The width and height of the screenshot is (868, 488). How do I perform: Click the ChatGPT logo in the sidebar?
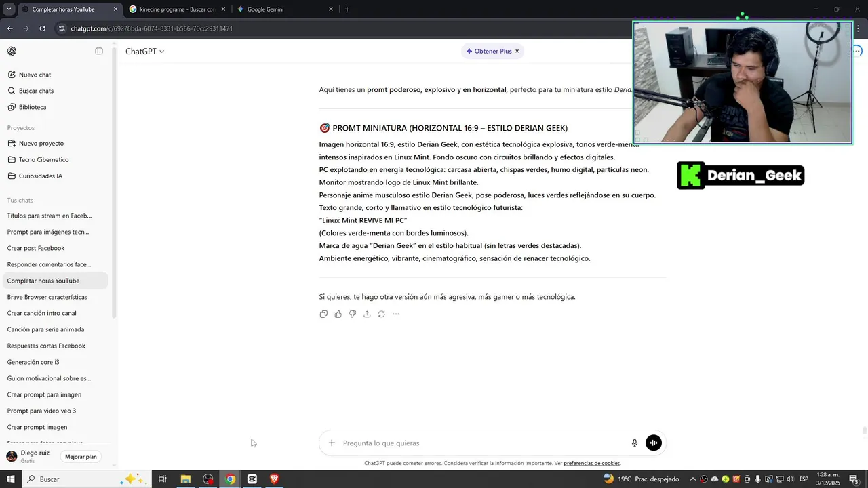click(12, 52)
